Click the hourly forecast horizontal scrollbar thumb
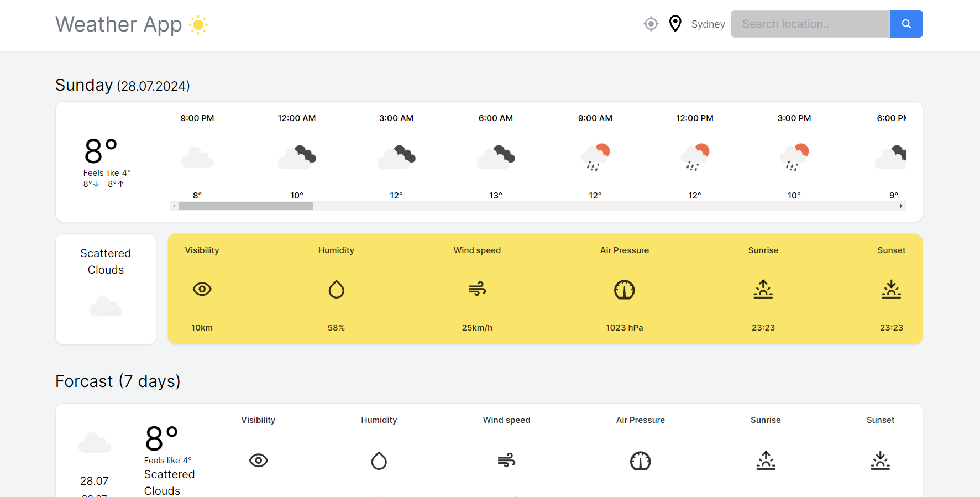This screenshot has height=497, width=980. [246, 206]
